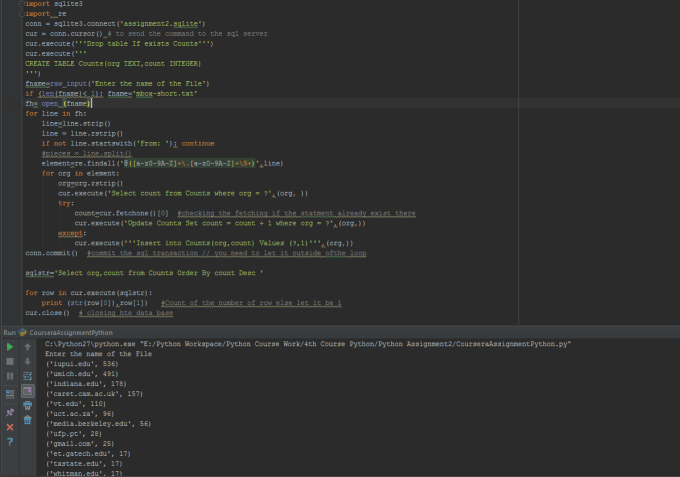Print console output with the printer icon
The height and width of the screenshot is (477, 680).
pos(27,405)
